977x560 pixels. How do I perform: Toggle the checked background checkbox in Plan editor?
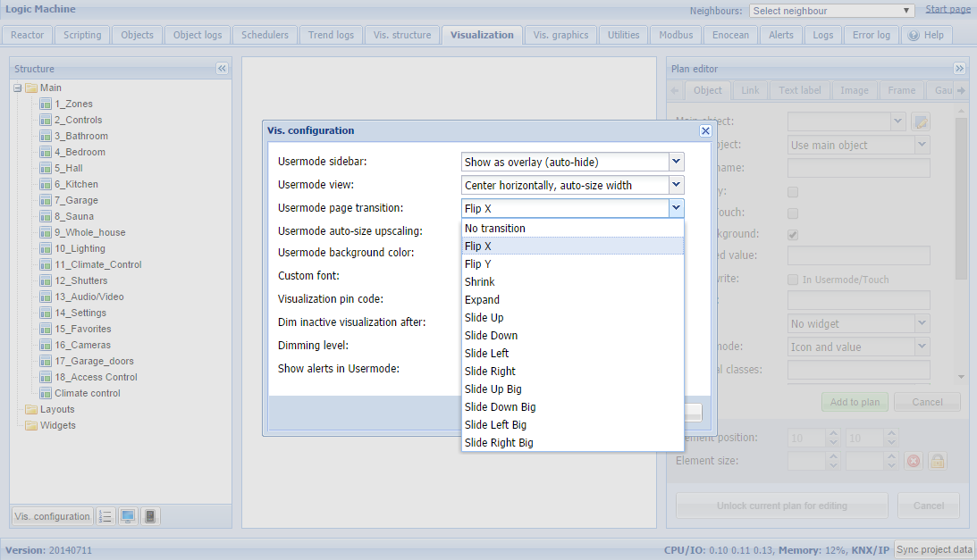pos(793,235)
